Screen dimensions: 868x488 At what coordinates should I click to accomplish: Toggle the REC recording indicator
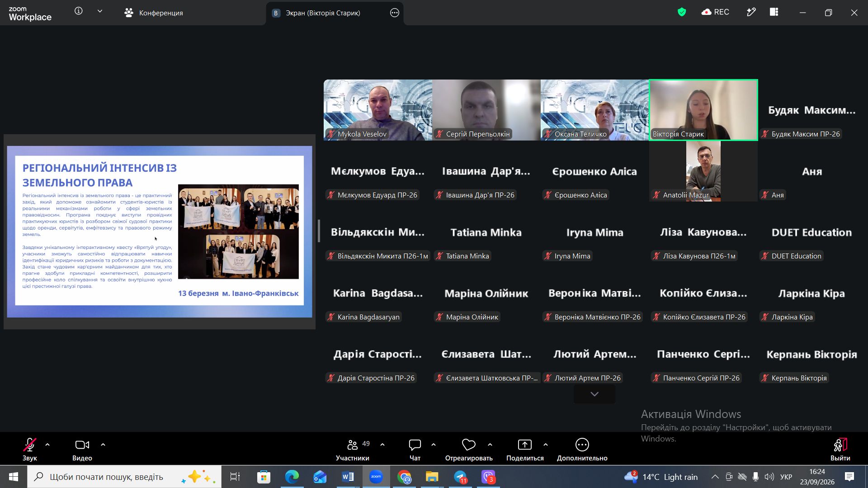pos(715,12)
